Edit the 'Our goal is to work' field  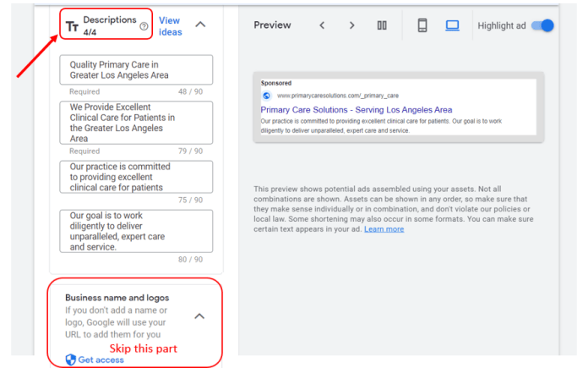tap(136, 231)
